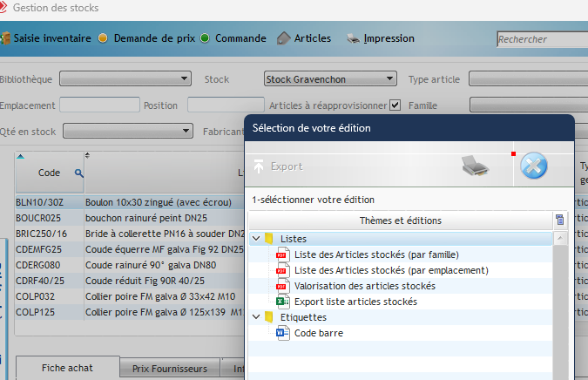
Task: Click the printer icon in the dialog
Action: [475, 166]
